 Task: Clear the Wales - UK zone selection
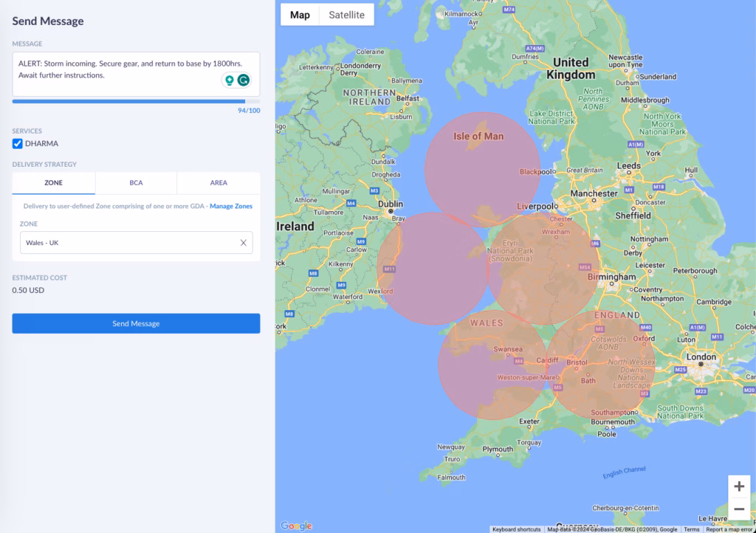(x=244, y=242)
